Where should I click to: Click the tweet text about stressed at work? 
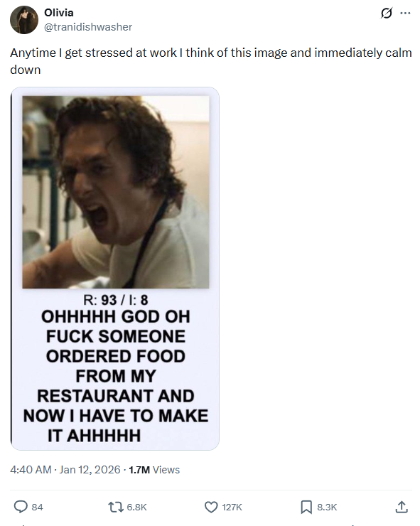coord(210,61)
